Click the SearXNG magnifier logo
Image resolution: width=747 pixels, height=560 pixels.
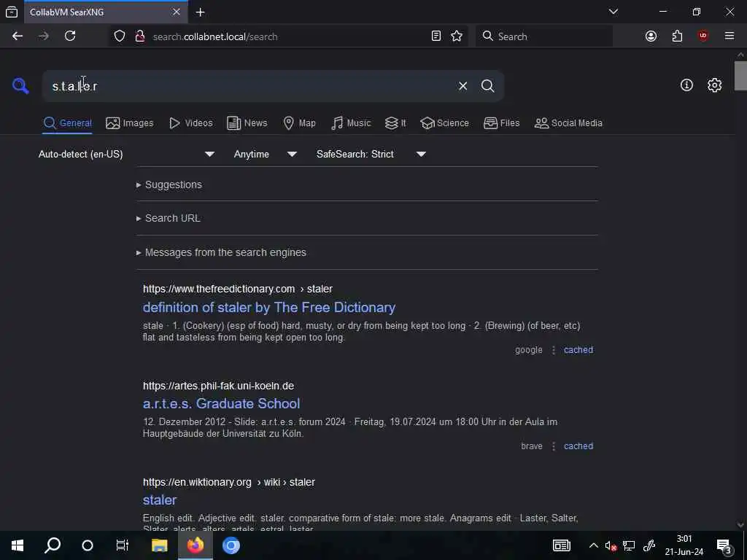(x=20, y=86)
